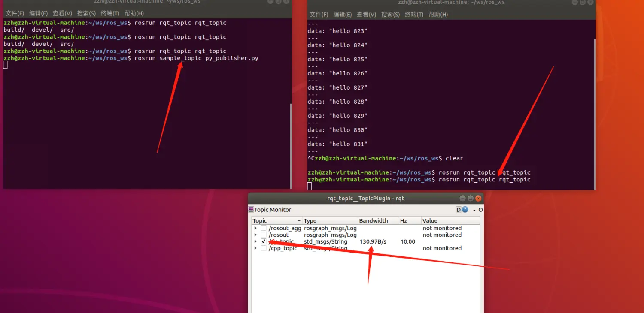
Task: Click data: "hello 827" line in right terminal
Action: 337,87
